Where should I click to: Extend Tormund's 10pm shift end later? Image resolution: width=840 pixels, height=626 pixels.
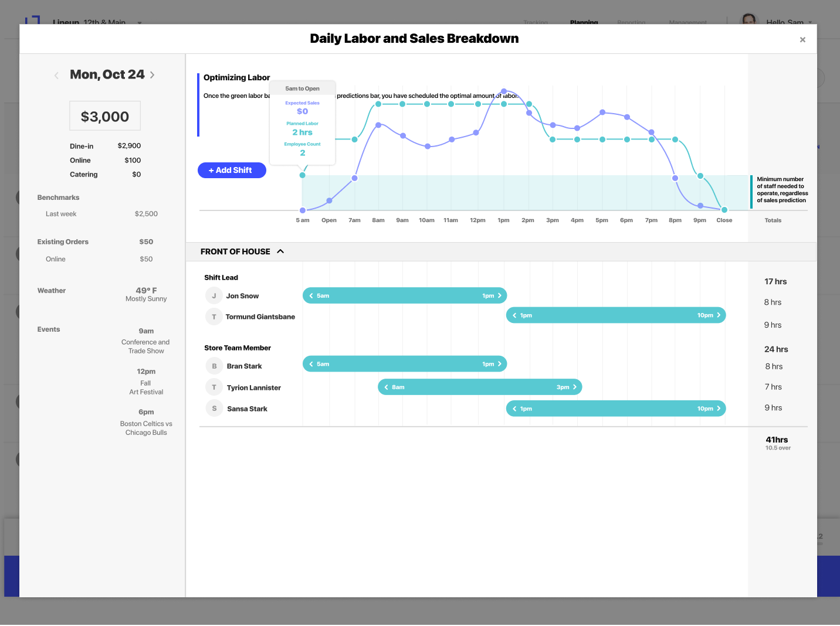[x=719, y=315]
